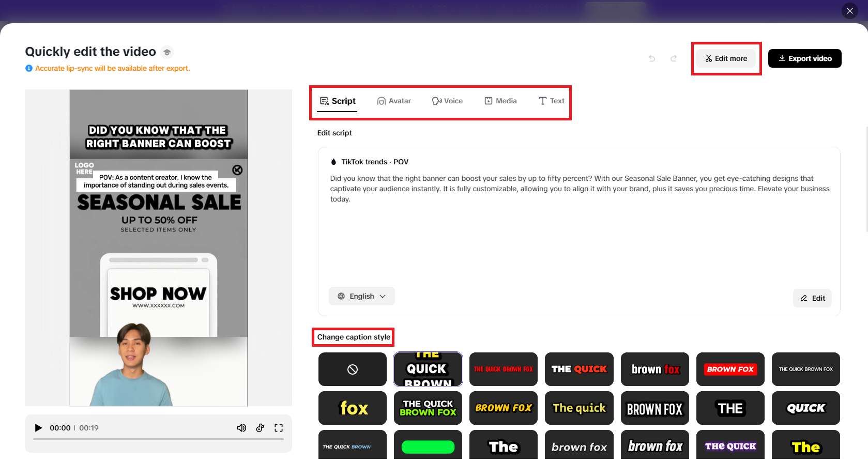Click the blue info icon by lip-sync notice
Image resolution: width=868 pixels, height=463 pixels.
coord(29,68)
